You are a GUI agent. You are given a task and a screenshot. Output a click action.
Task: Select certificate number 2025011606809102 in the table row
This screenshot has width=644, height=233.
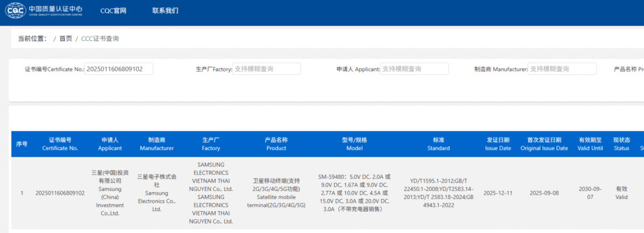coord(60,193)
